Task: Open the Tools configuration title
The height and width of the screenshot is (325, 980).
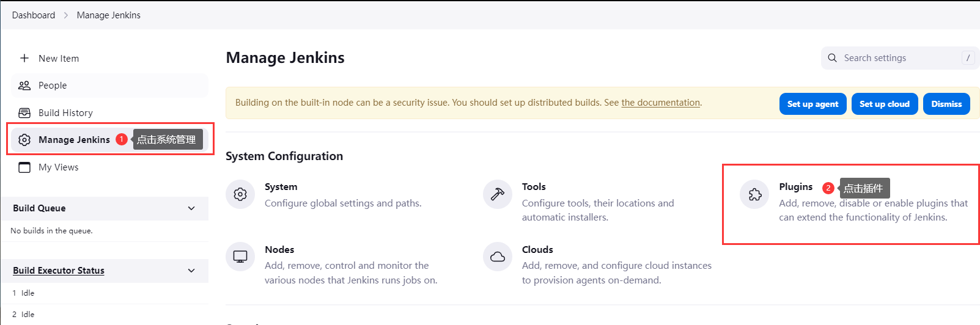Action: click(x=534, y=187)
